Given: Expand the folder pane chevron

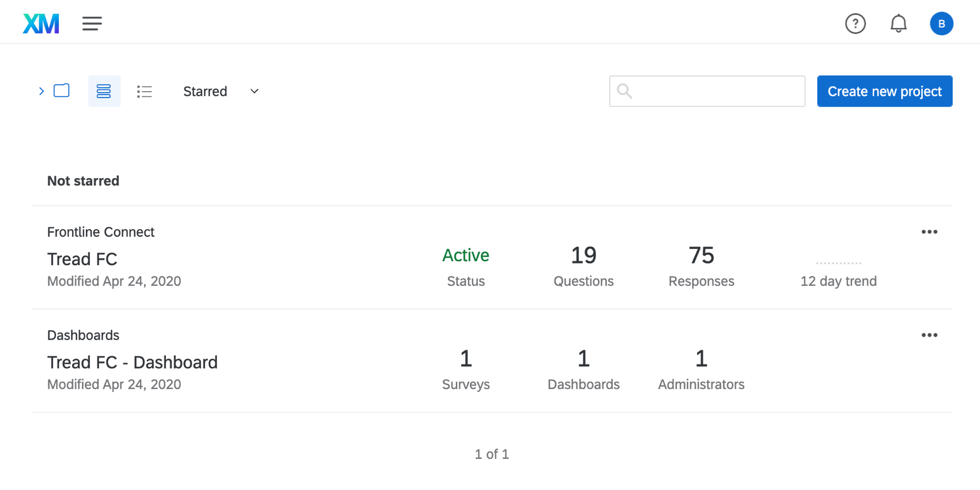Looking at the screenshot, I should point(42,91).
